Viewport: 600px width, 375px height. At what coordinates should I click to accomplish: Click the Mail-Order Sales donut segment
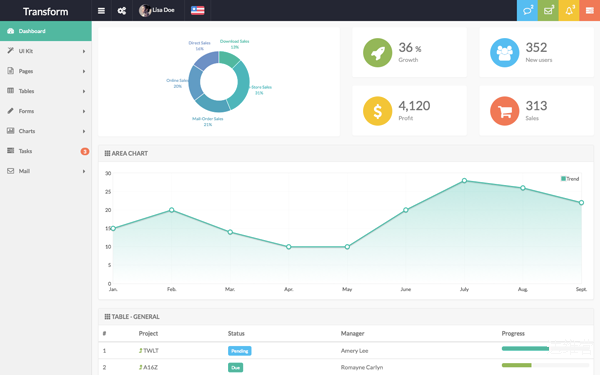[x=214, y=104]
